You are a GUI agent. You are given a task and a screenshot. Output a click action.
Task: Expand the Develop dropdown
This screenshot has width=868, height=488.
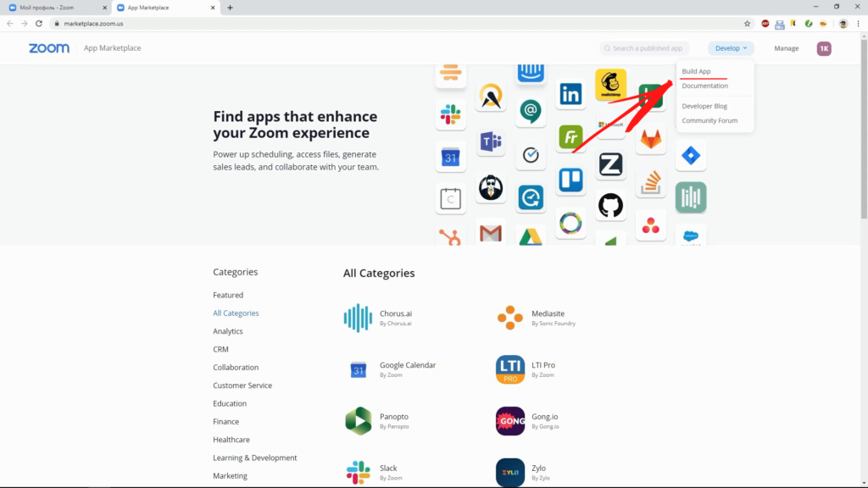point(731,48)
